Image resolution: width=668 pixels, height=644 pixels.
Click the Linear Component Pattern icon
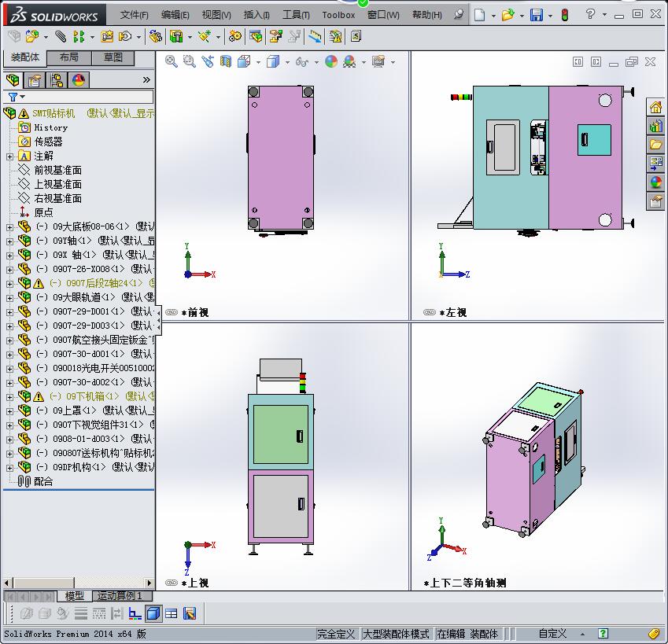(79, 37)
